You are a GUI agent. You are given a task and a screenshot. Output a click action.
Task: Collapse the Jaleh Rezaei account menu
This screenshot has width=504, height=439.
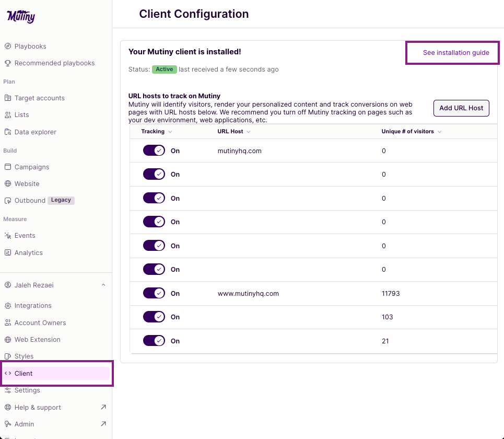tap(103, 285)
